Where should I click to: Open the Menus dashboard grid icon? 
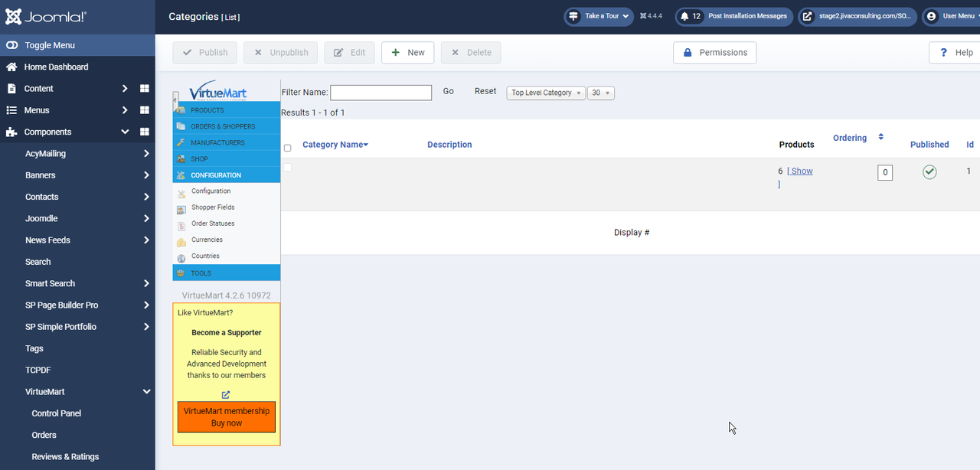click(144, 110)
